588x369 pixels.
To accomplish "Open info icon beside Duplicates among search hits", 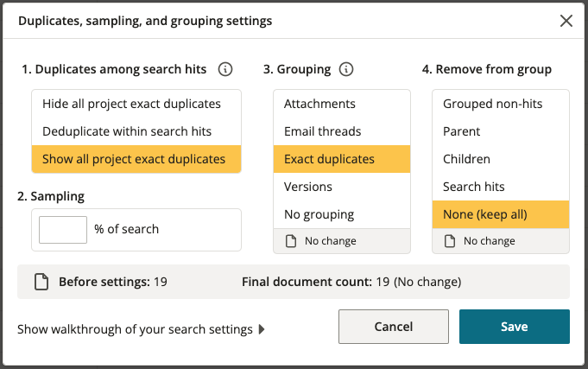I will tap(225, 69).
